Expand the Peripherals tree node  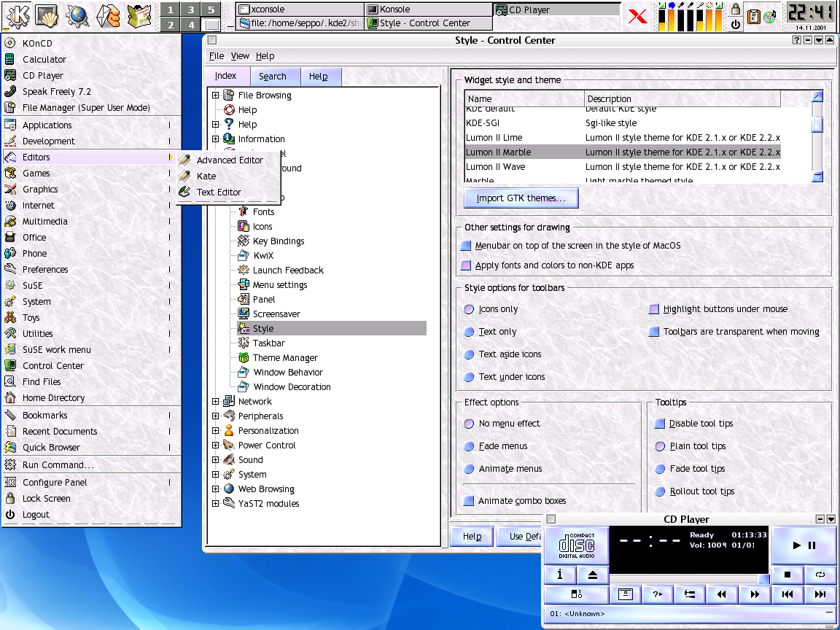[215, 416]
